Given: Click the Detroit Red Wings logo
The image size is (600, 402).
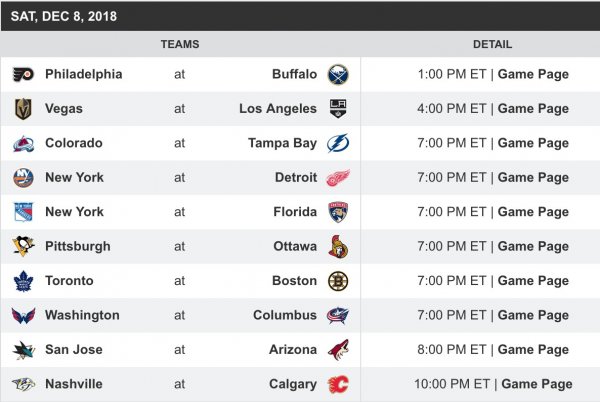Looking at the screenshot, I should tap(338, 178).
